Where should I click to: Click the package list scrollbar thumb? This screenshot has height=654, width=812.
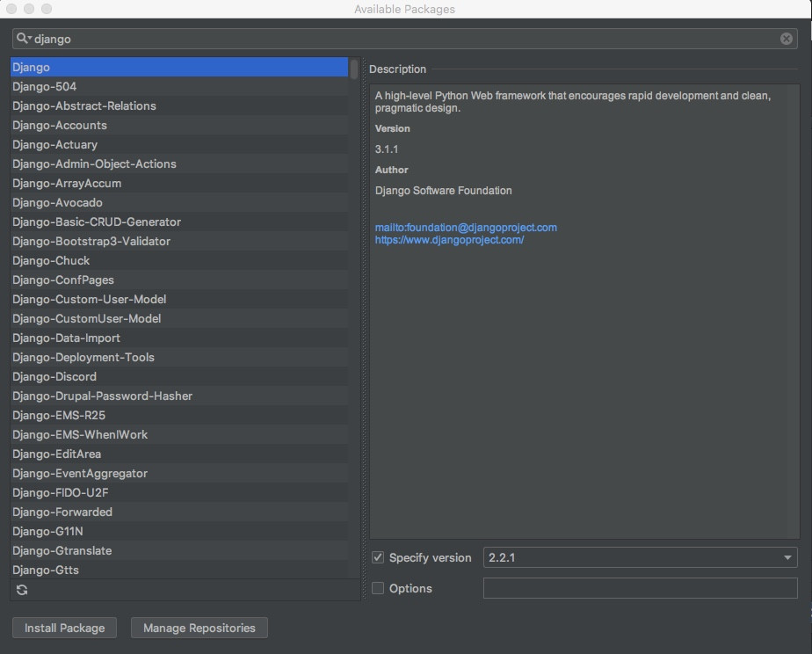(353, 69)
